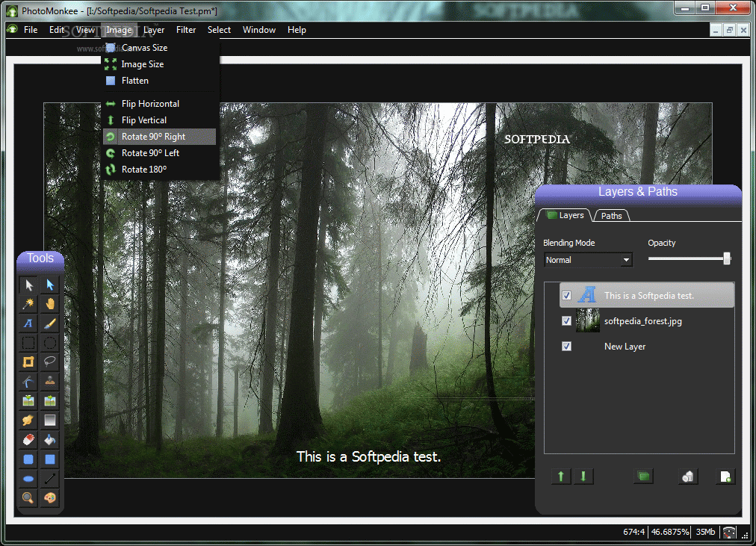Select Flip Vertical menu item

[x=160, y=120]
